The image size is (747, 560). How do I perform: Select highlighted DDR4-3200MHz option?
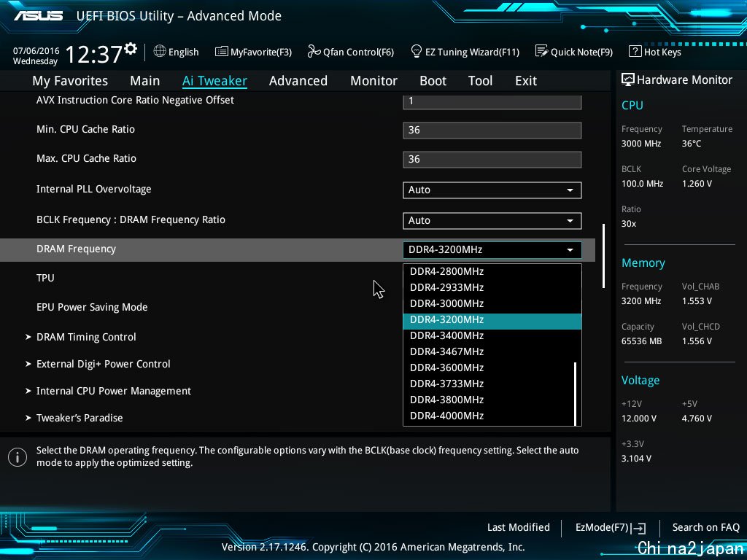point(492,320)
